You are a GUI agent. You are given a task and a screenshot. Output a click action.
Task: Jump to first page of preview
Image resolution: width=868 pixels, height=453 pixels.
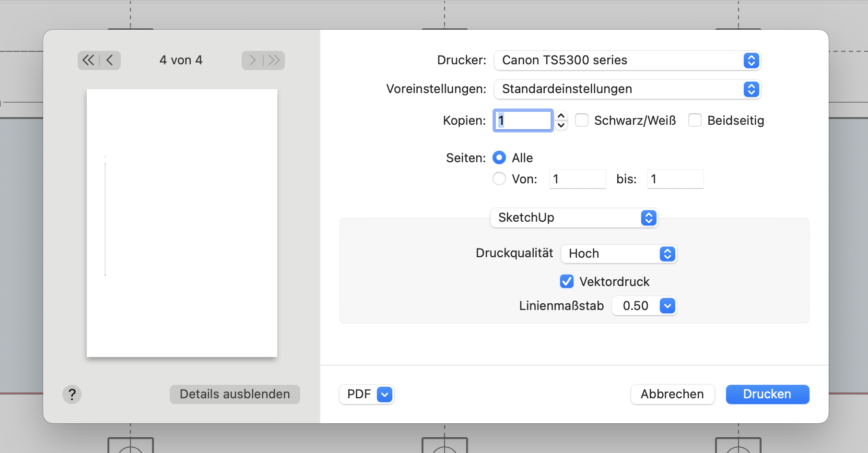pos(88,60)
